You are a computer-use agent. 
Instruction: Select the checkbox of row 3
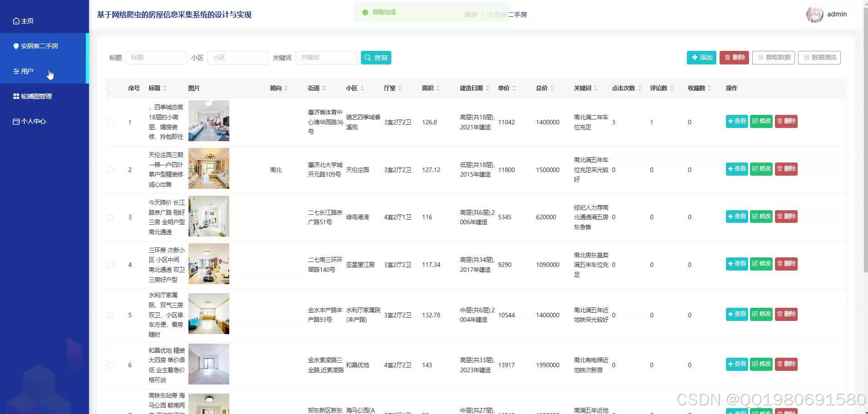point(110,217)
